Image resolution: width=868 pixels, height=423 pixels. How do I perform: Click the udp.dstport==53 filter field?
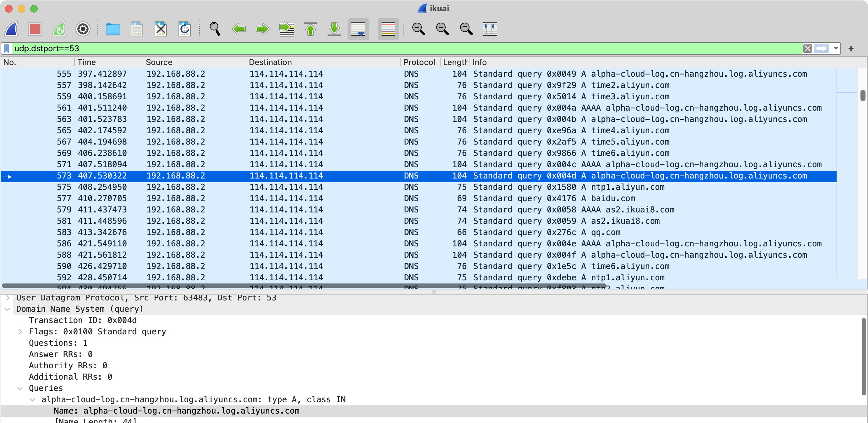coord(404,48)
